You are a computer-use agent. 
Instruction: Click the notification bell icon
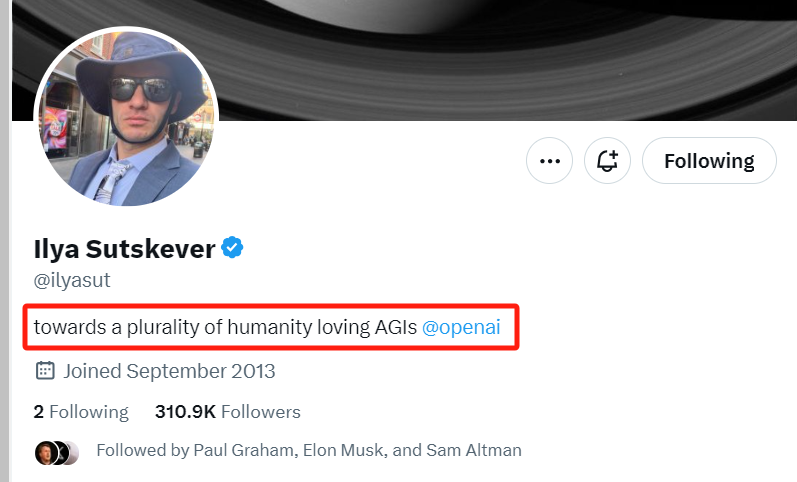pos(607,160)
